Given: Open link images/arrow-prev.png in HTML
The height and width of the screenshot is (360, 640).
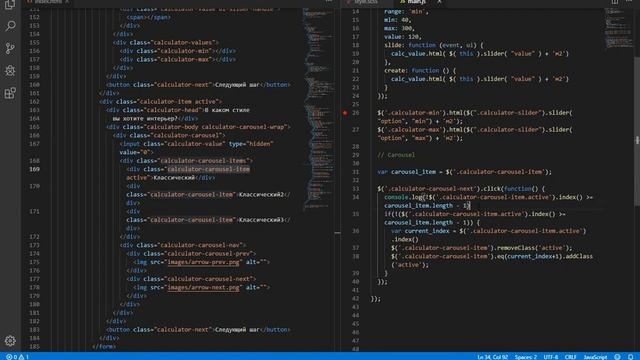Looking at the screenshot, I should tap(203, 262).
